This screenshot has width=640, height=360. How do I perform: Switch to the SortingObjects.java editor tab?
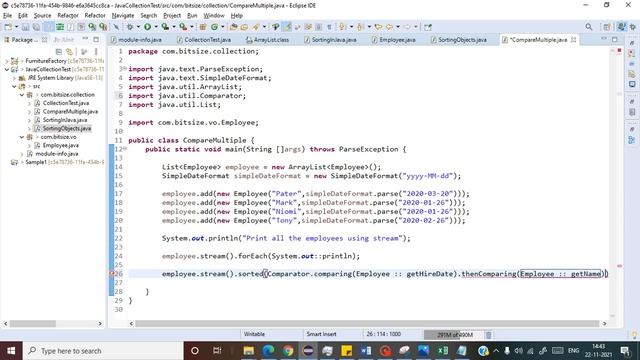(458, 40)
